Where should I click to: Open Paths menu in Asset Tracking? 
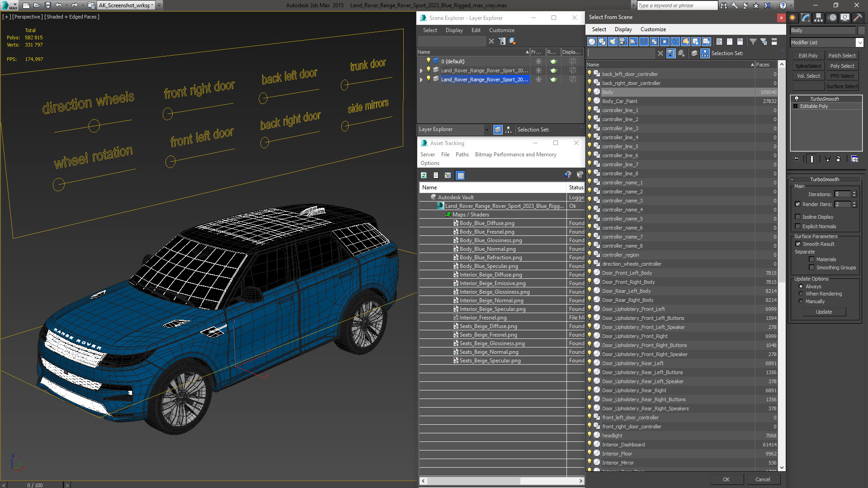tap(462, 155)
